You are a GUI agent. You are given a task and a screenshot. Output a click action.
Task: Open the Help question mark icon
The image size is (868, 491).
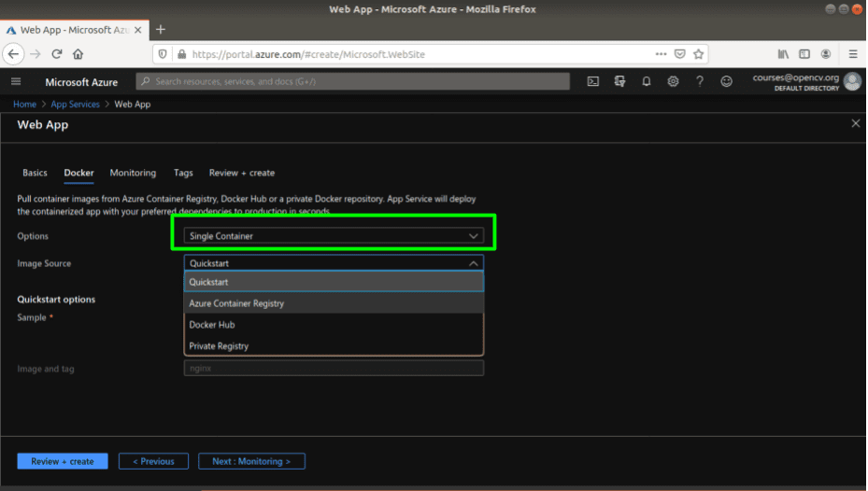tap(700, 82)
